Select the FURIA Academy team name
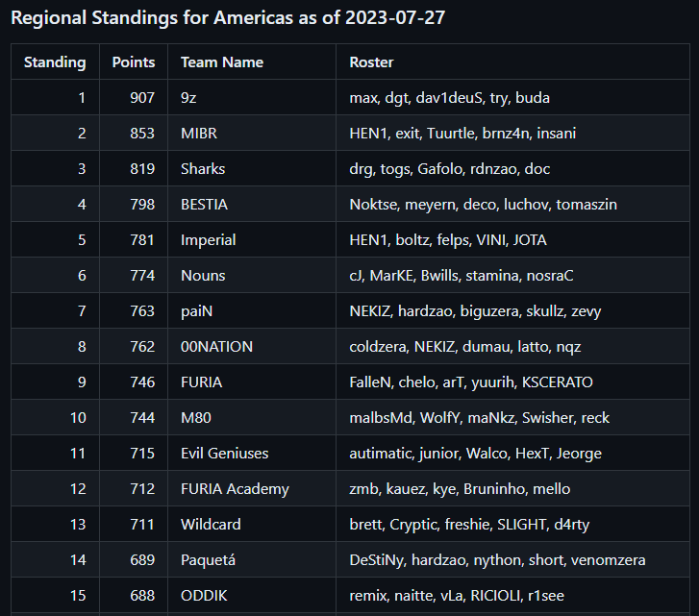The image size is (699, 616). pos(235,489)
